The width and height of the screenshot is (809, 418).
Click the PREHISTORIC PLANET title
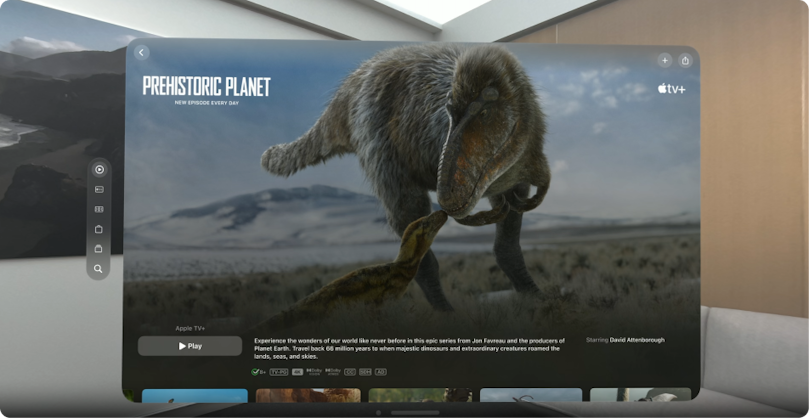click(206, 86)
